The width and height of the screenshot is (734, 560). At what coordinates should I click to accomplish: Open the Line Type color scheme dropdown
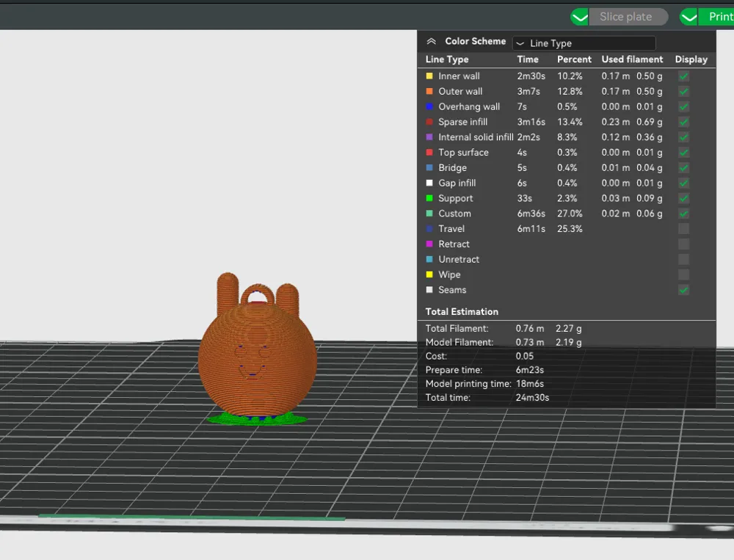[584, 43]
